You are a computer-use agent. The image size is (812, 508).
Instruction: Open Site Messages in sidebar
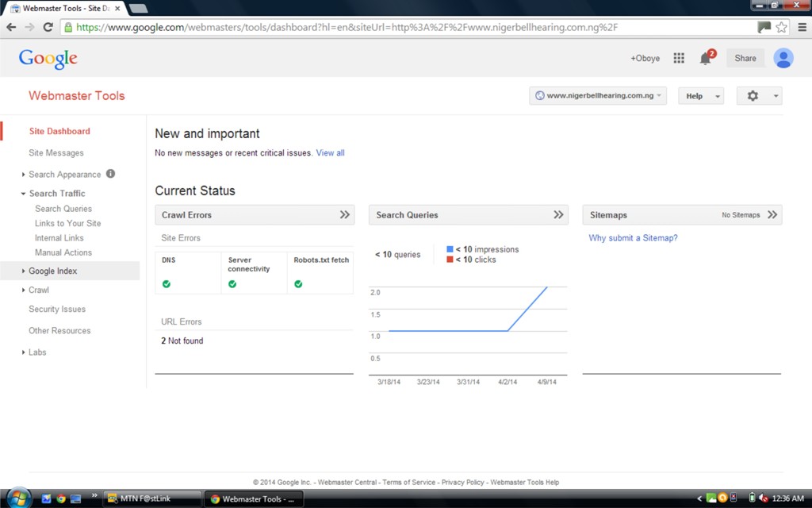pos(56,153)
